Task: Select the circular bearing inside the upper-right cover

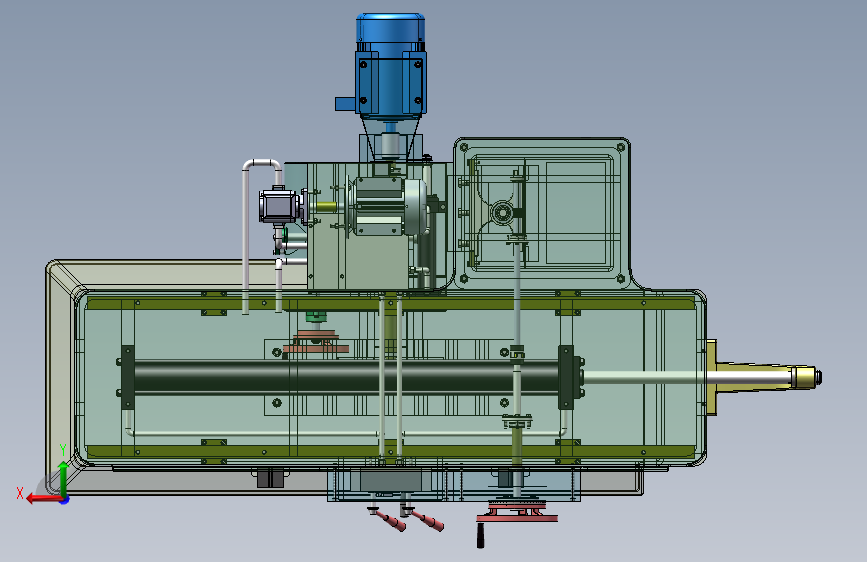Action: (502, 212)
